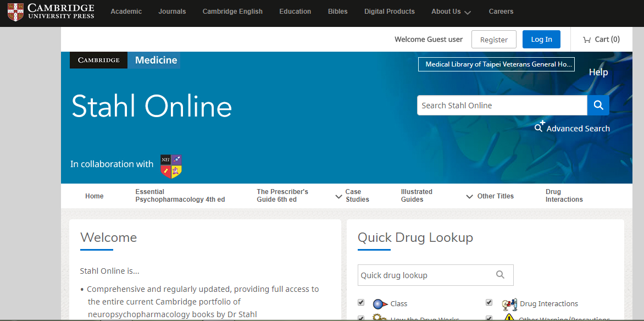Focus the Search Stahl Online field
Screen dimensions: 644x321
pyautogui.click(x=502, y=105)
